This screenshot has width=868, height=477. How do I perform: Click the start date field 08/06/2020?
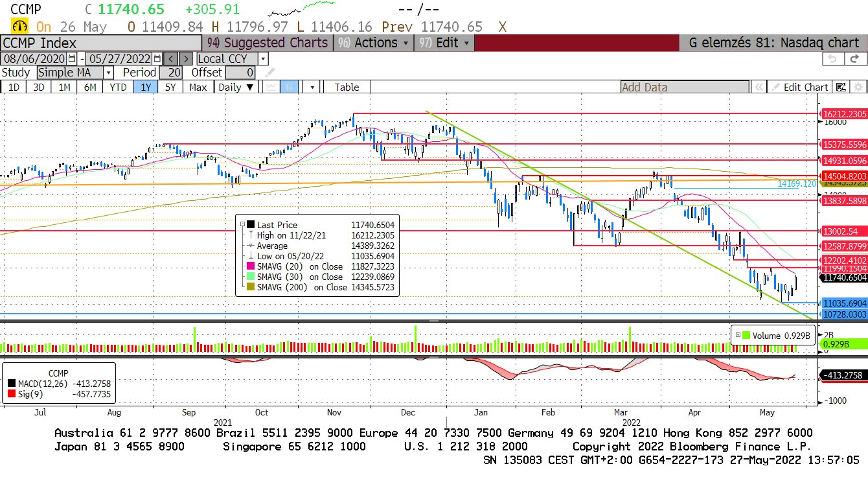click(34, 58)
